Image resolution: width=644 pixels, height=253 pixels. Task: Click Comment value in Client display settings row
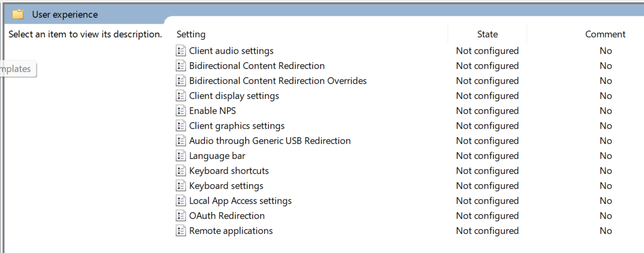[606, 96]
